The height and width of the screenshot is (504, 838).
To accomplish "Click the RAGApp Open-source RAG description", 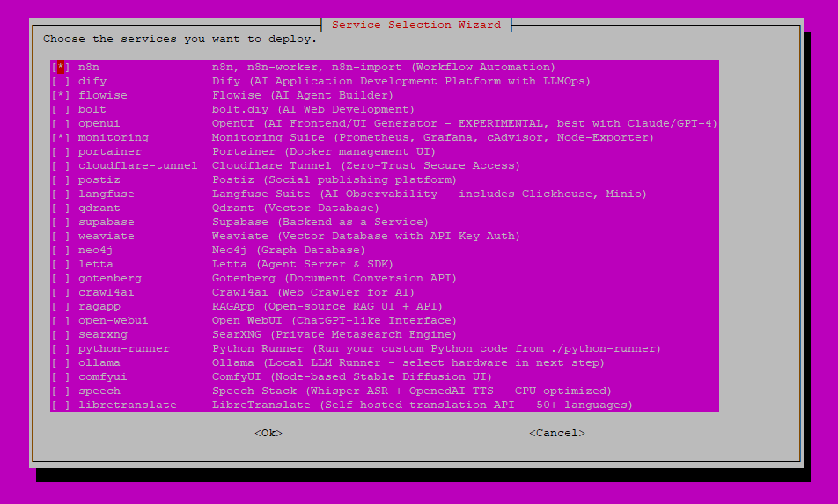I will coord(327,306).
